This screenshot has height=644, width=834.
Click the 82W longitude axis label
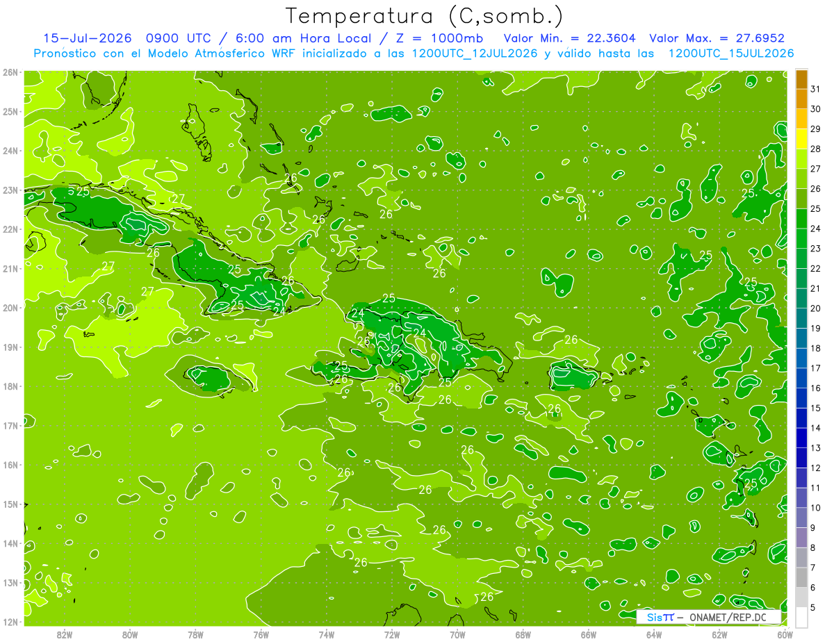pos(65,634)
